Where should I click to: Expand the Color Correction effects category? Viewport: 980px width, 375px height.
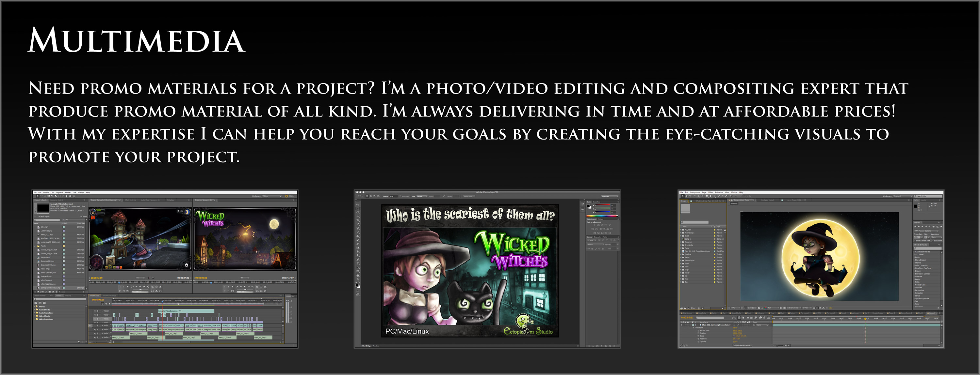(914, 266)
